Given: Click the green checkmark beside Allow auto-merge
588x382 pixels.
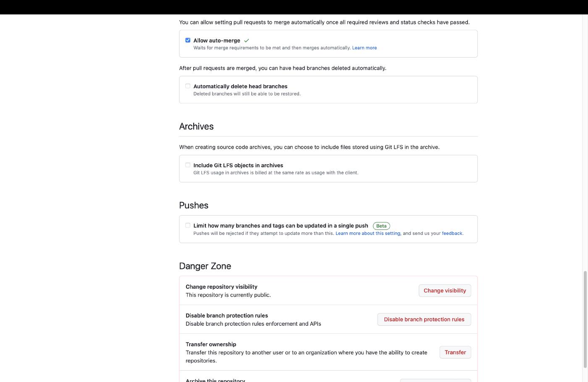Looking at the screenshot, I should [247, 41].
